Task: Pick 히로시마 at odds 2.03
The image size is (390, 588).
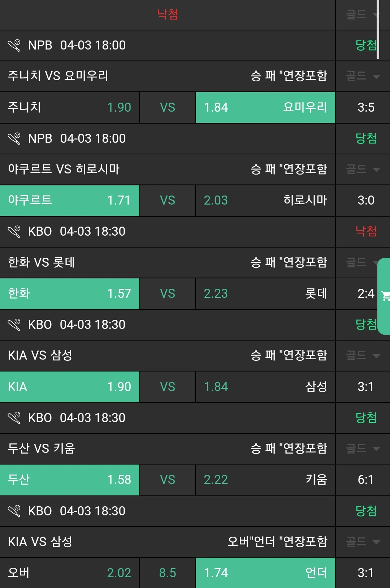Action: pyautogui.click(x=265, y=201)
